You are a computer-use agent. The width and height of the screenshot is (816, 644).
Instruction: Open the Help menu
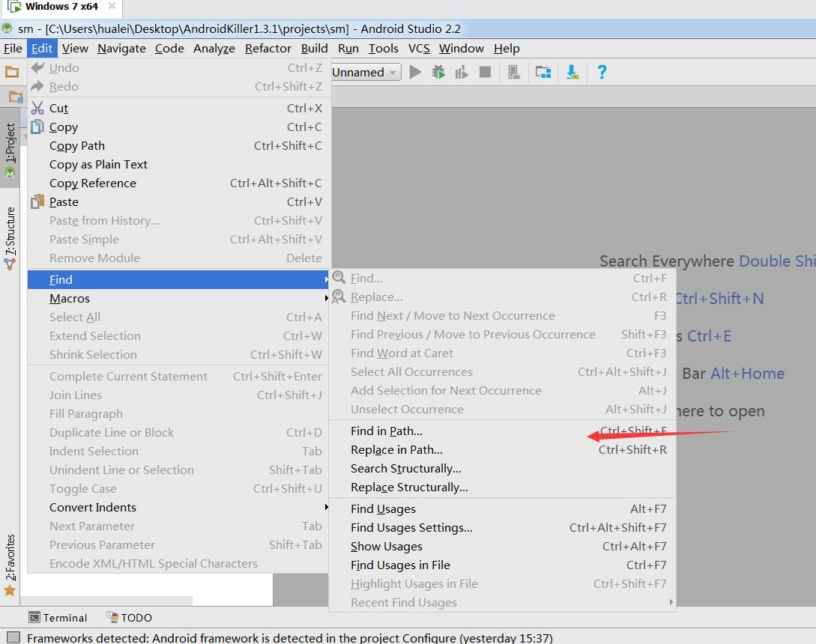(507, 49)
